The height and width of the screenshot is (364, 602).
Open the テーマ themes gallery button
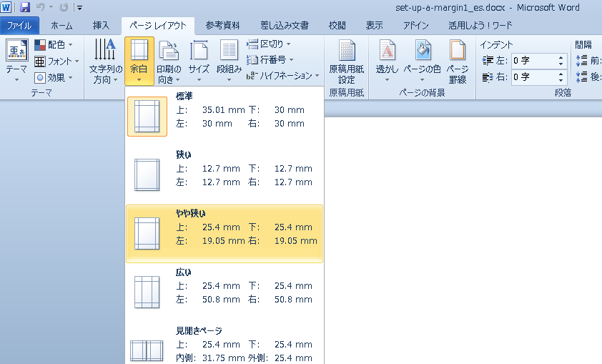click(x=16, y=61)
